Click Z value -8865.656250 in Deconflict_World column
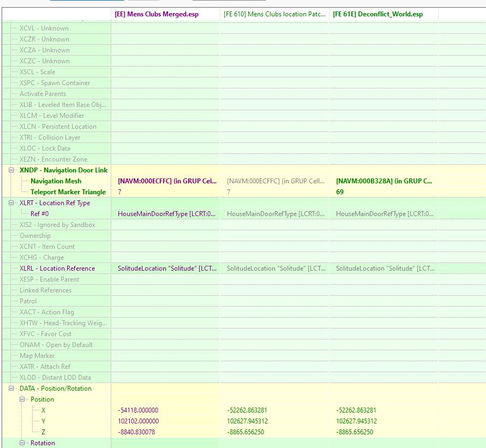This screenshot has height=448, width=486. (x=355, y=432)
